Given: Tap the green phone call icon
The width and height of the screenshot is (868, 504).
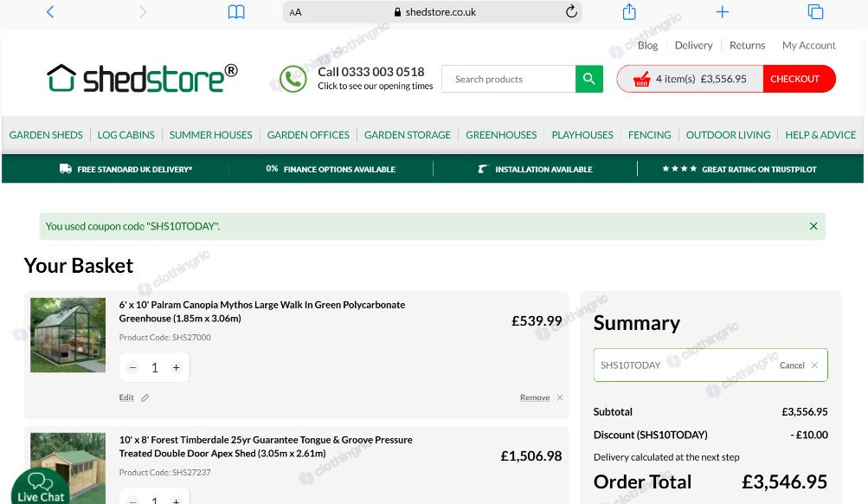Looking at the screenshot, I should point(293,79).
